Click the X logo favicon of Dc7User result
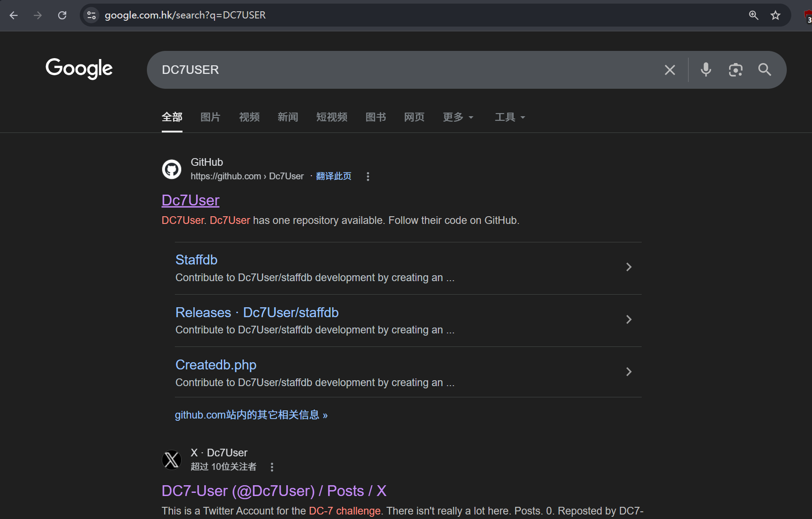 point(172,460)
